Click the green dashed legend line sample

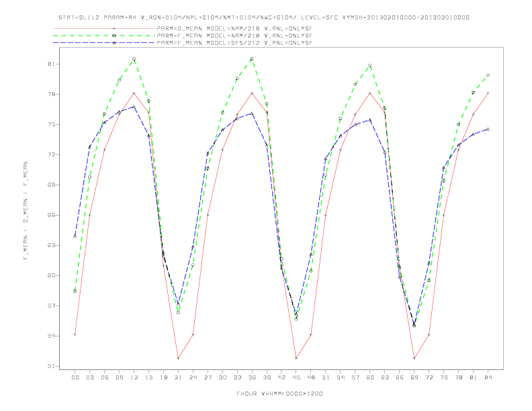tap(104, 36)
